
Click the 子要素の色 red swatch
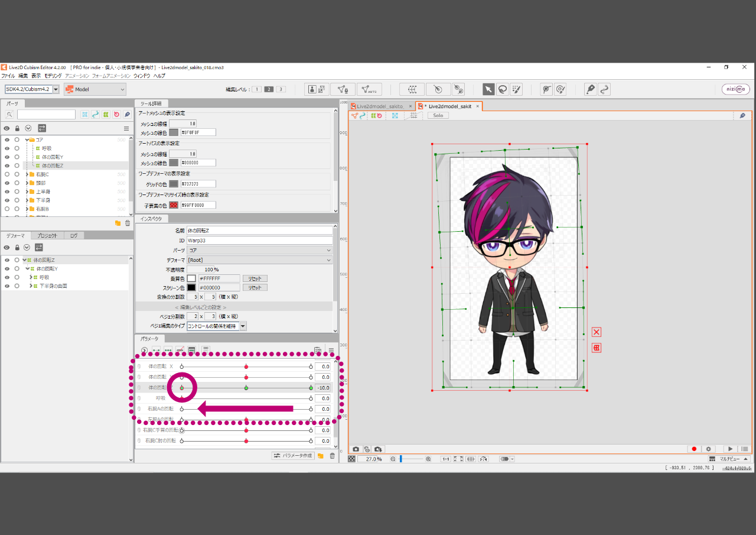(x=174, y=205)
